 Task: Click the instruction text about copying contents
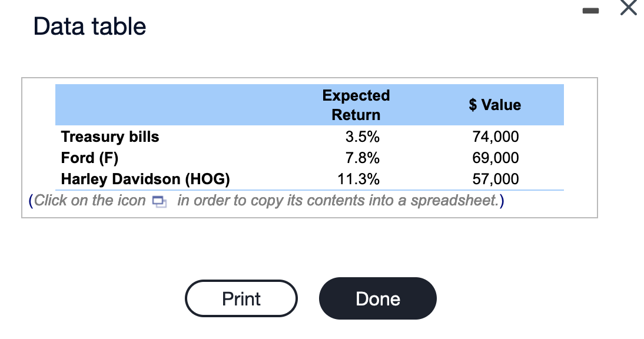(x=265, y=201)
